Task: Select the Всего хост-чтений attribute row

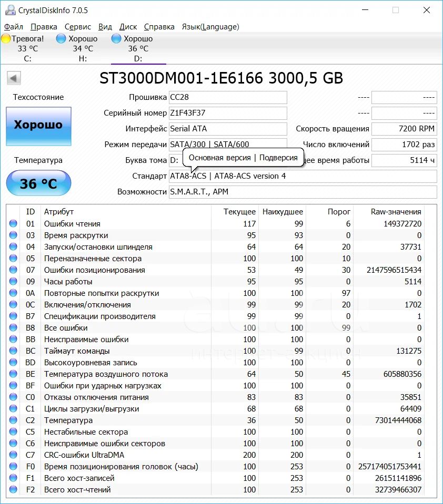Action: (x=215, y=489)
